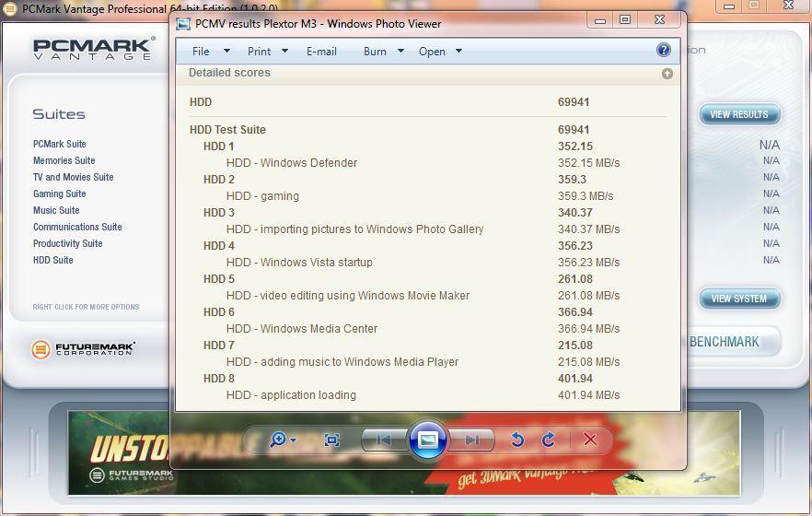Image resolution: width=812 pixels, height=516 pixels.
Task: Start the slide show with the center button
Action: pos(428,440)
